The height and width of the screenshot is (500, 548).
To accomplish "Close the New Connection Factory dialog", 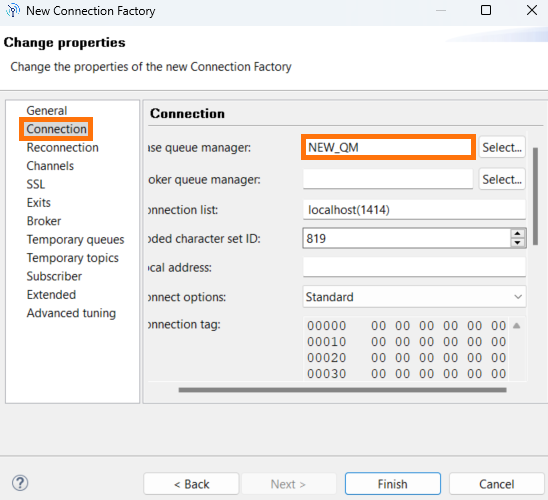I will coord(532,10).
